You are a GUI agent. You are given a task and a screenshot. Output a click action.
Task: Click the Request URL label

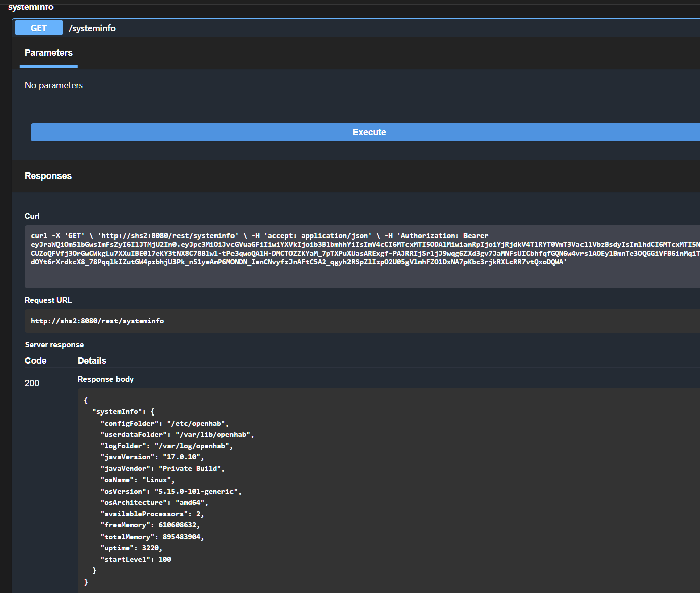coord(48,300)
